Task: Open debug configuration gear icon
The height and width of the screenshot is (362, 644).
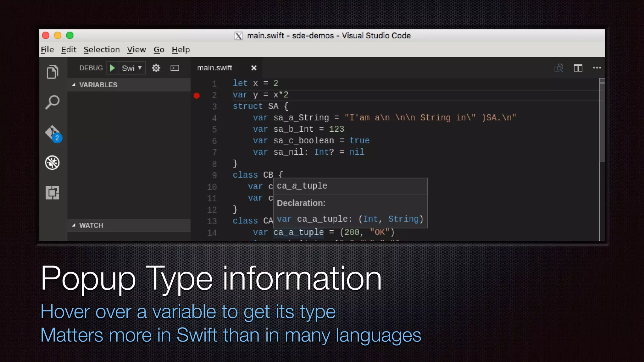Action: click(156, 68)
